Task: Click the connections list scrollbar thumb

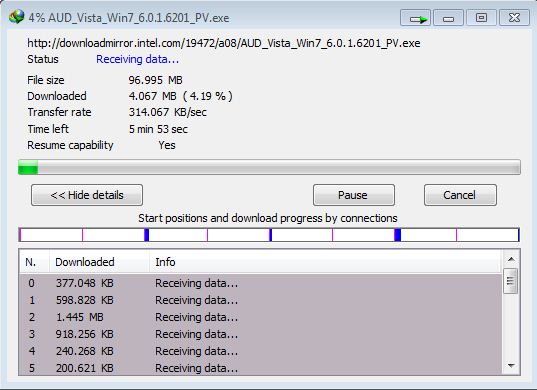Action: coord(511,281)
